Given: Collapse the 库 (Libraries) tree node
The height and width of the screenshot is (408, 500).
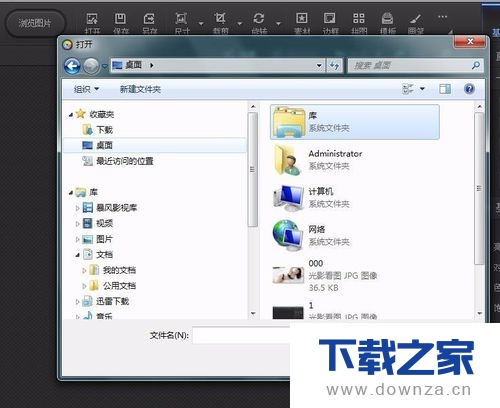Looking at the screenshot, I should (71, 192).
